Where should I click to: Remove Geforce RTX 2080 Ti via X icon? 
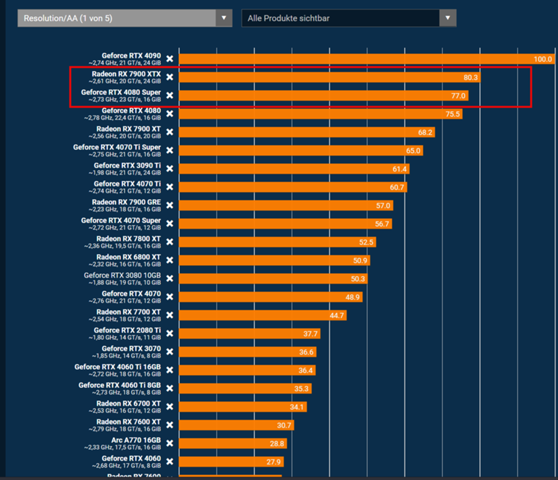coord(170,333)
